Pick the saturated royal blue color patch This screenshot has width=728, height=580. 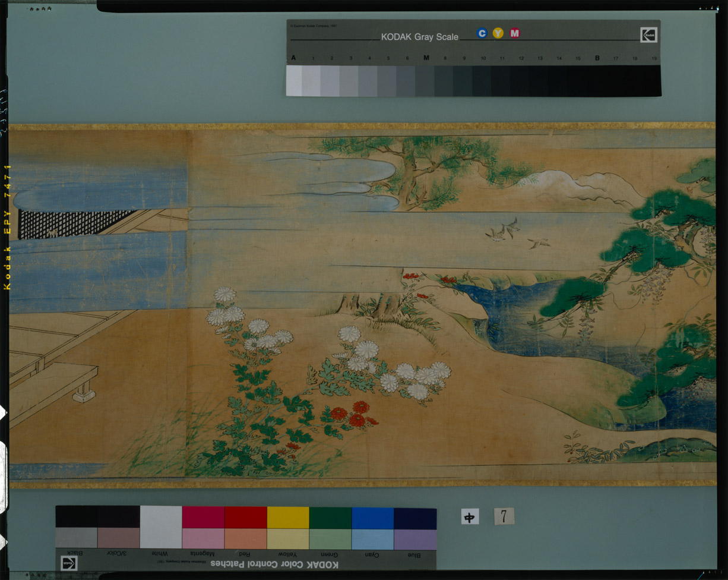click(x=372, y=518)
